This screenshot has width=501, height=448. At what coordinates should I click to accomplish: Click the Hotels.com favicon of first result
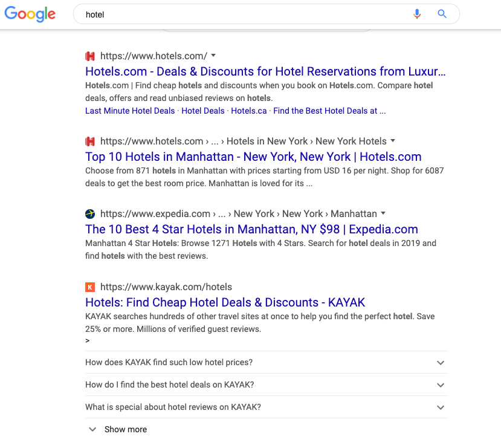point(90,56)
